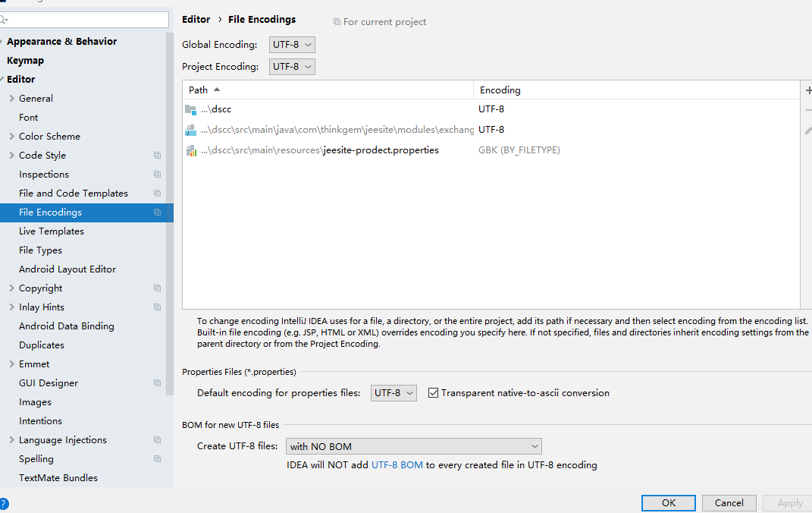Image resolution: width=812 pixels, height=513 pixels.
Task: Click Editor breadcrumb in header
Action: point(196,20)
